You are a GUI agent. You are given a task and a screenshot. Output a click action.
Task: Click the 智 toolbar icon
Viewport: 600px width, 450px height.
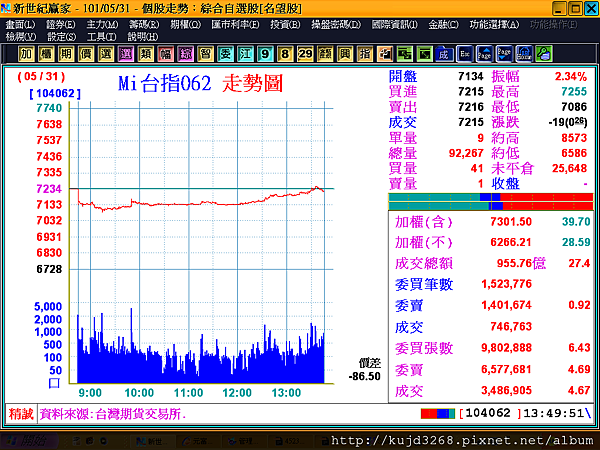coord(205,54)
